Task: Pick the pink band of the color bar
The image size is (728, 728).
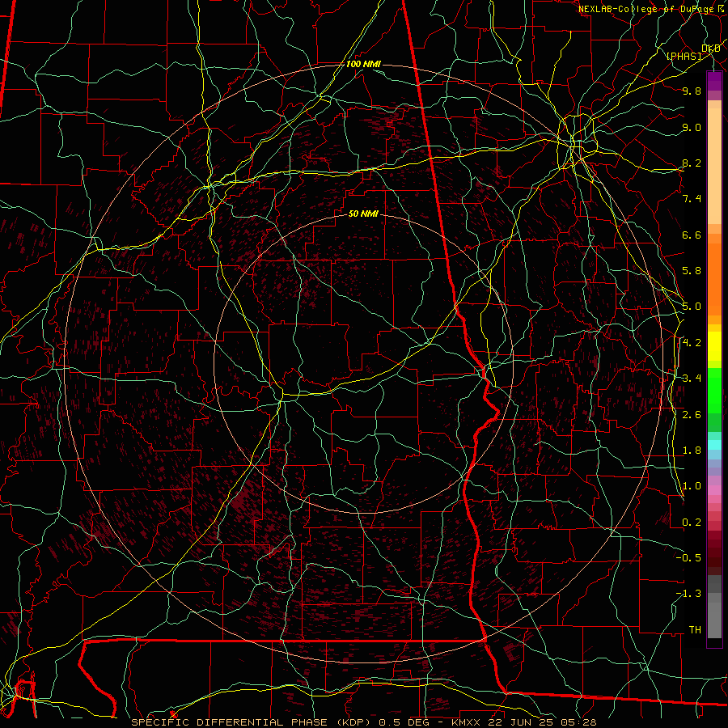Action: point(714,490)
